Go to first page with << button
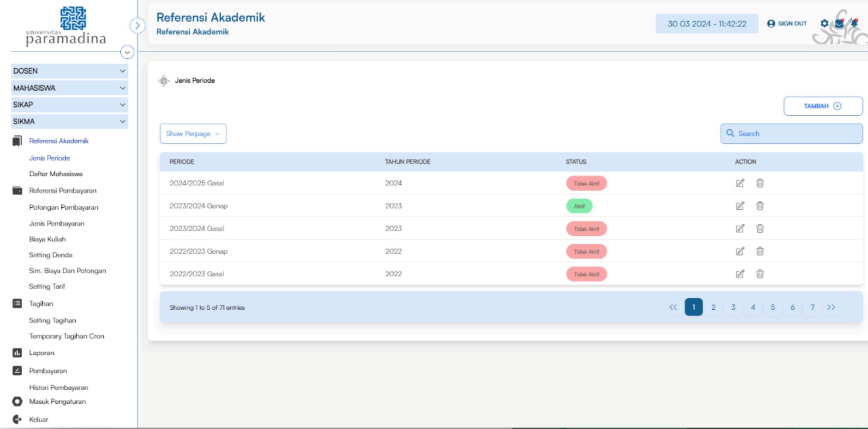The height and width of the screenshot is (429, 868). click(x=673, y=307)
